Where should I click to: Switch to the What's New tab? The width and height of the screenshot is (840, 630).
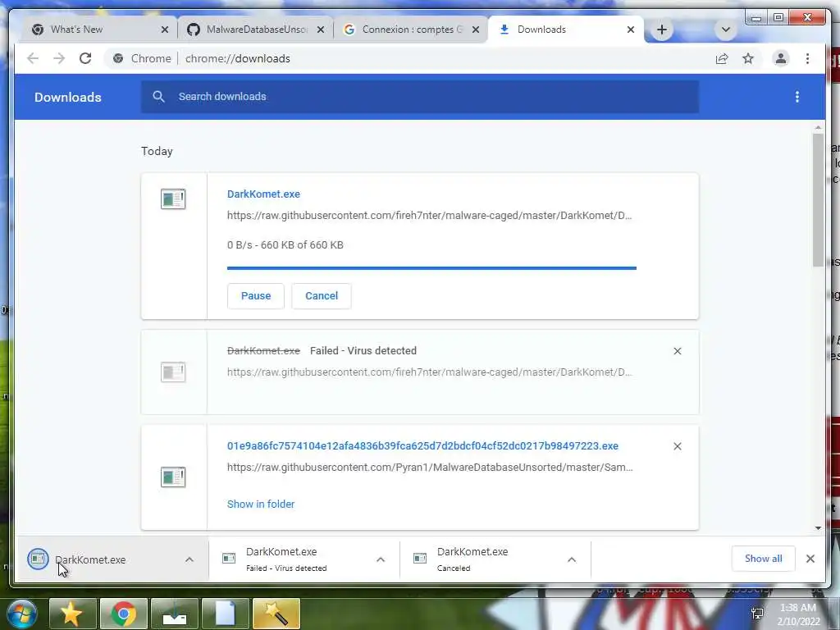[x=97, y=30]
